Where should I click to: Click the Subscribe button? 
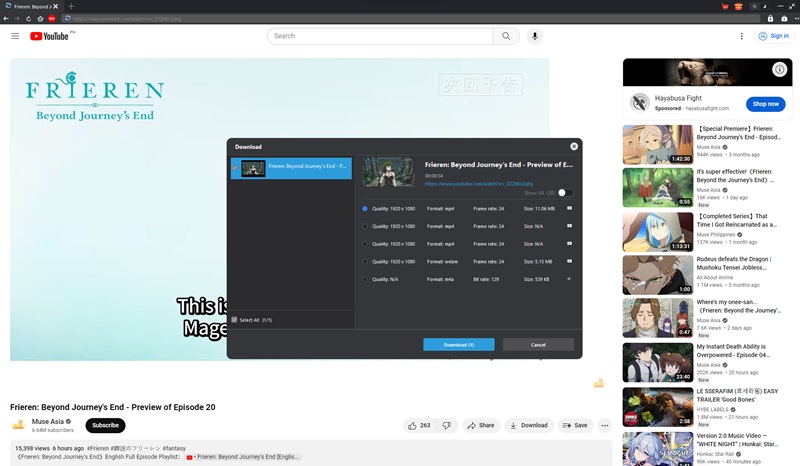point(105,425)
